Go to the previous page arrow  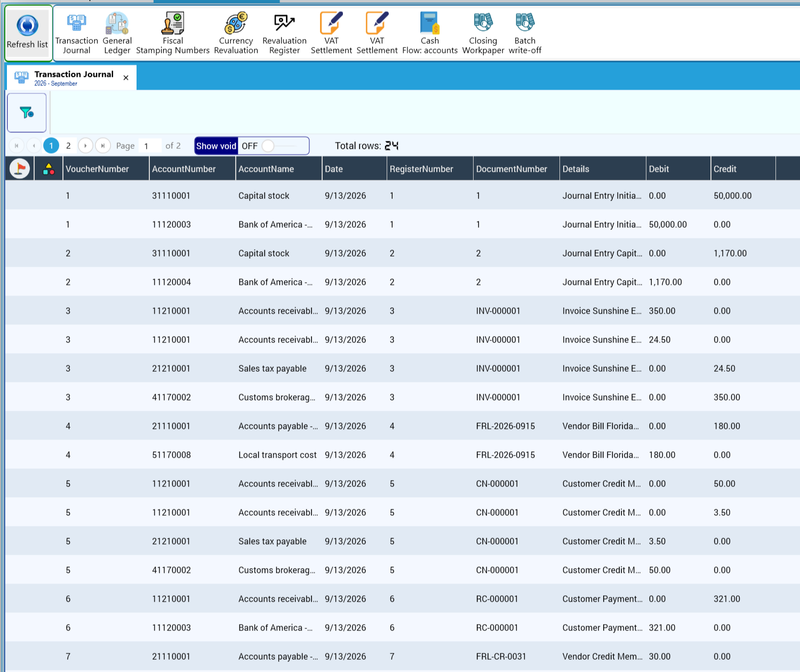point(34,146)
